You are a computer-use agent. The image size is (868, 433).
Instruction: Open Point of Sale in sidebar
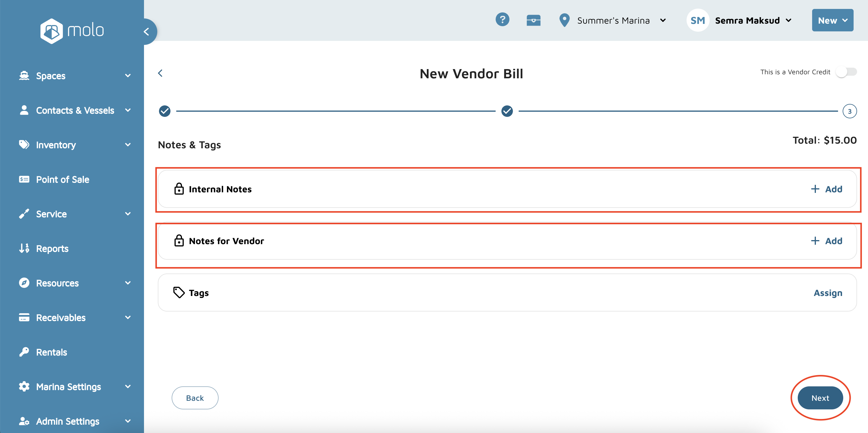(x=63, y=180)
